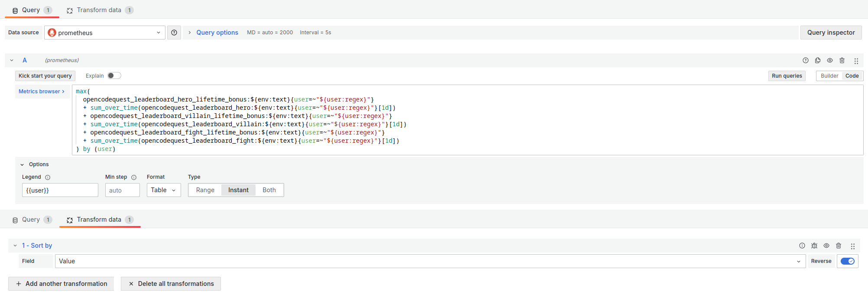Delete query A using trash icon

pos(842,60)
